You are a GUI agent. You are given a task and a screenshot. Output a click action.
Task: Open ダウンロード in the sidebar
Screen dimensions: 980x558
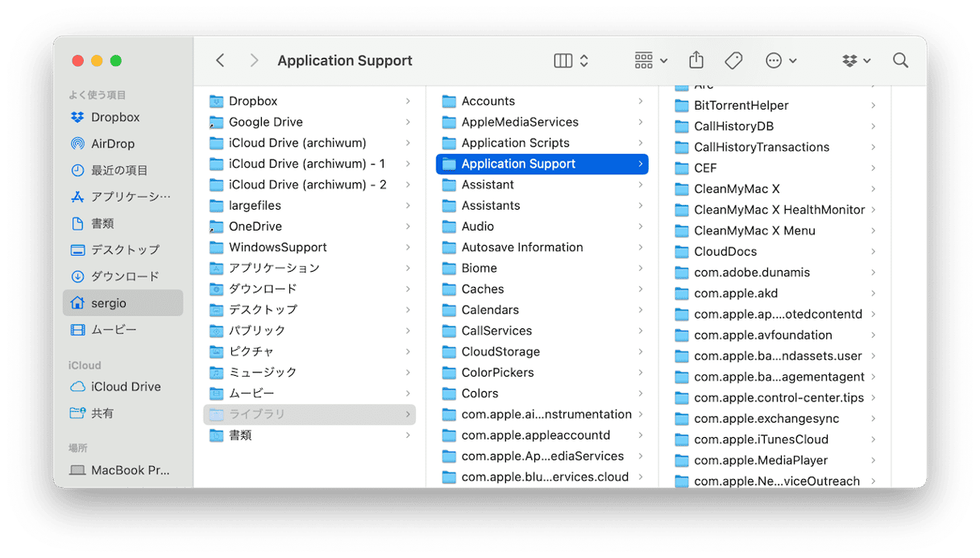122,277
